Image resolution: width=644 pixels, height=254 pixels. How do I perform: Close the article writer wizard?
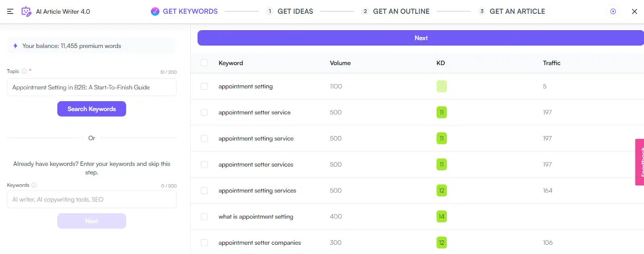coord(634,11)
